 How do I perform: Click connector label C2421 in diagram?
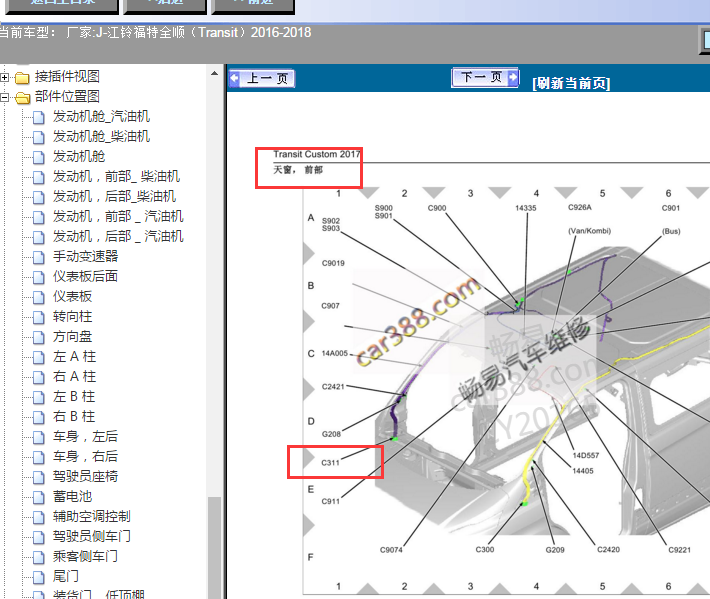333,387
